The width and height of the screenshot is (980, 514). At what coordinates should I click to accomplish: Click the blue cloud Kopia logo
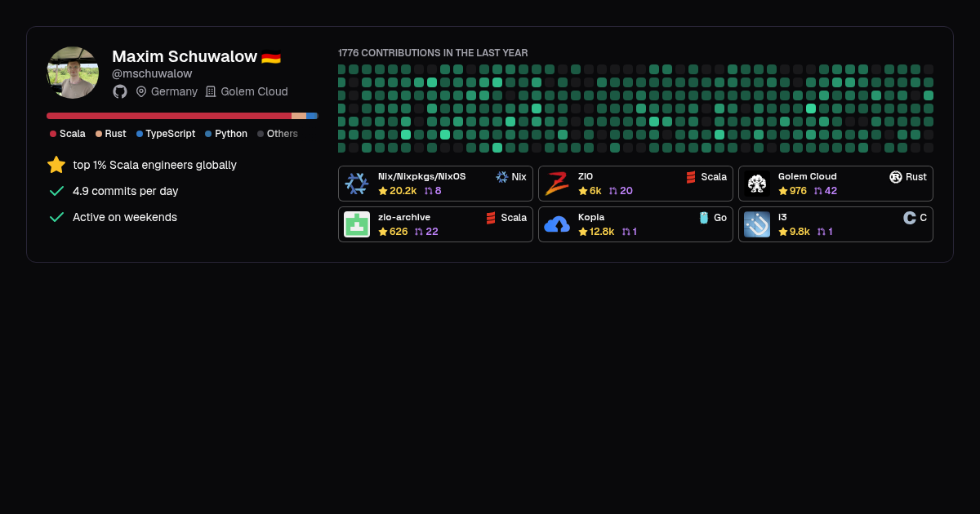pyautogui.click(x=557, y=224)
